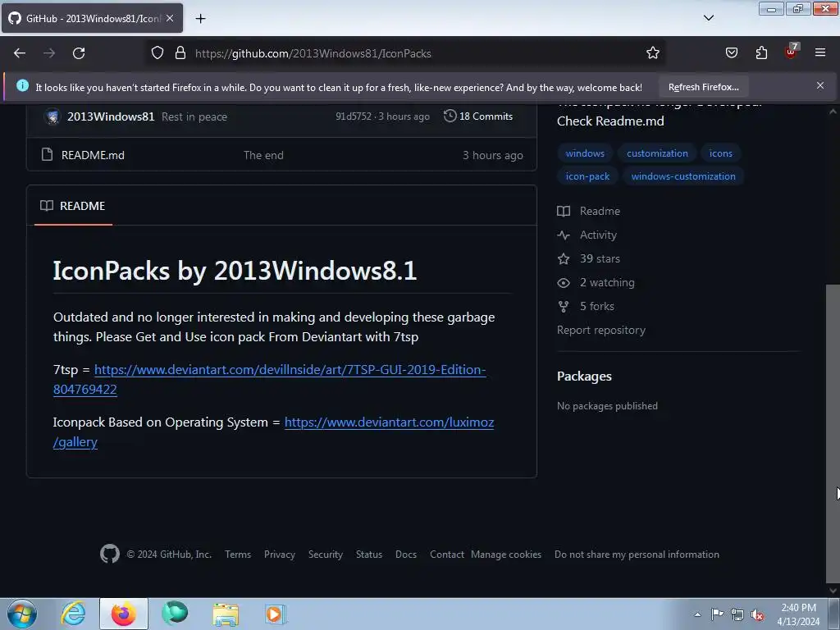The height and width of the screenshot is (630, 840).
Task: Open commit hash 91d5752
Action: 354,116
